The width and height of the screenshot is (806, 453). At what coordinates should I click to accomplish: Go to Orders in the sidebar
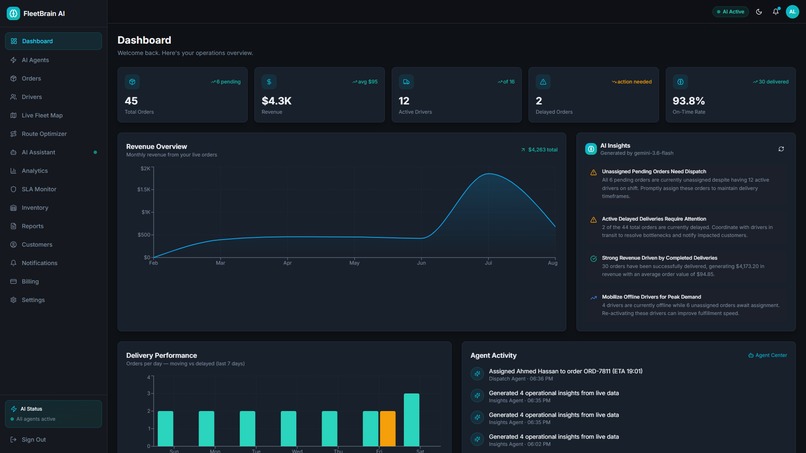click(x=53, y=79)
